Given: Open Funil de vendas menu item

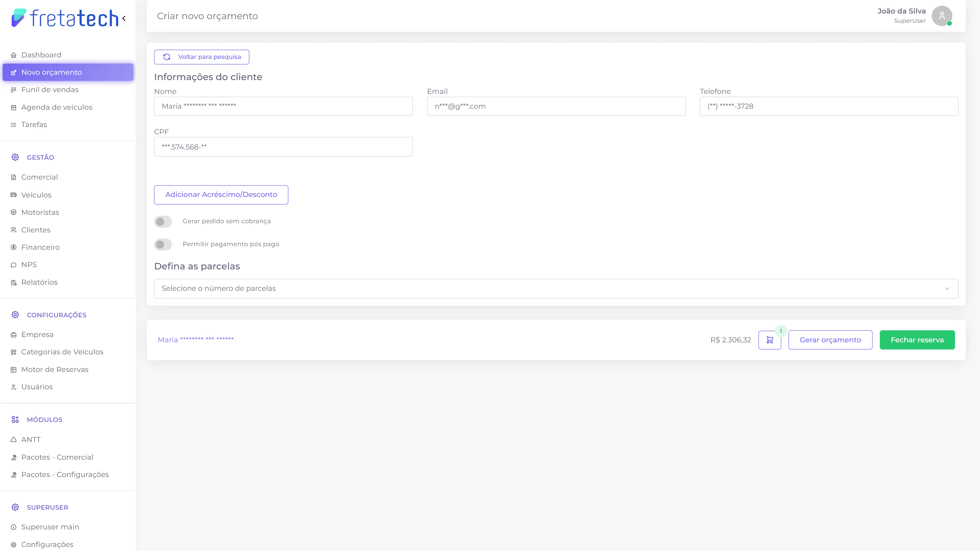Looking at the screenshot, I should [50, 90].
